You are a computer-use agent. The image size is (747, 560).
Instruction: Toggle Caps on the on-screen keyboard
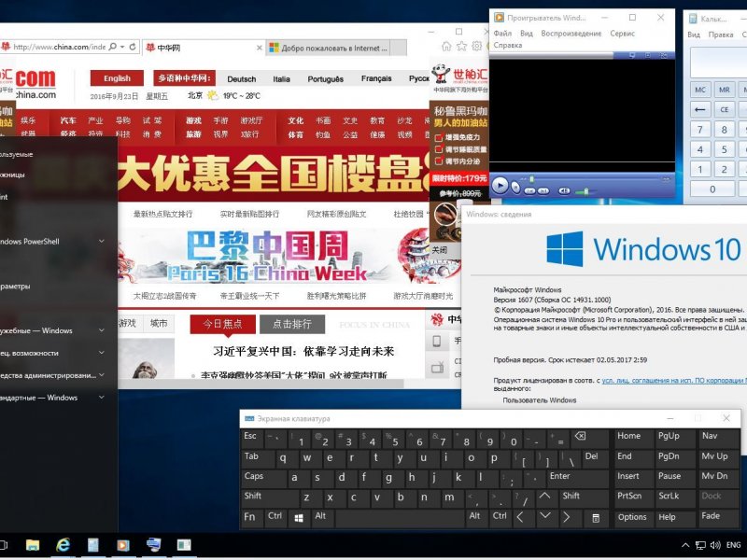(263, 477)
